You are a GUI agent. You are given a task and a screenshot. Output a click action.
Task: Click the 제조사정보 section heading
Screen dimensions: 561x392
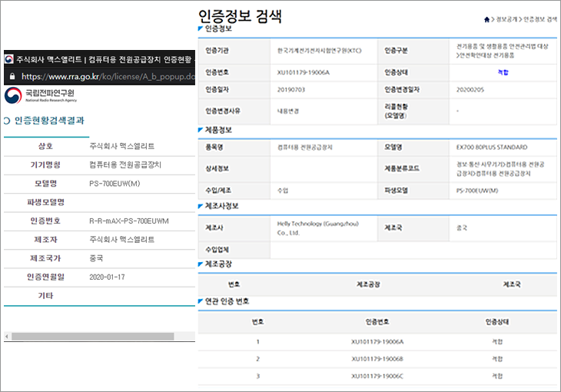221,206
